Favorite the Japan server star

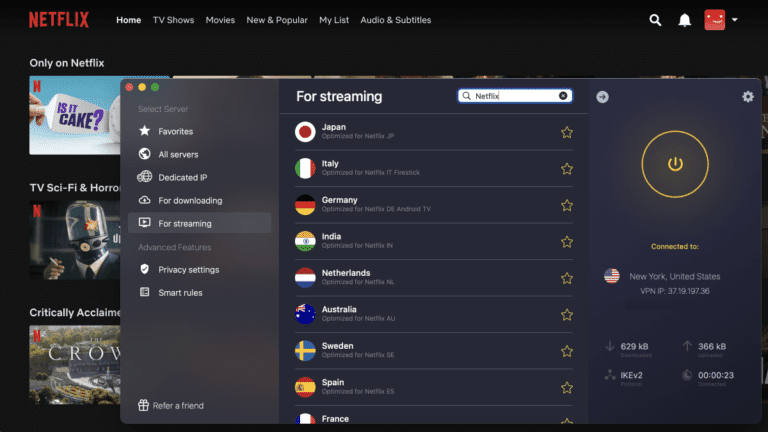coord(567,132)
